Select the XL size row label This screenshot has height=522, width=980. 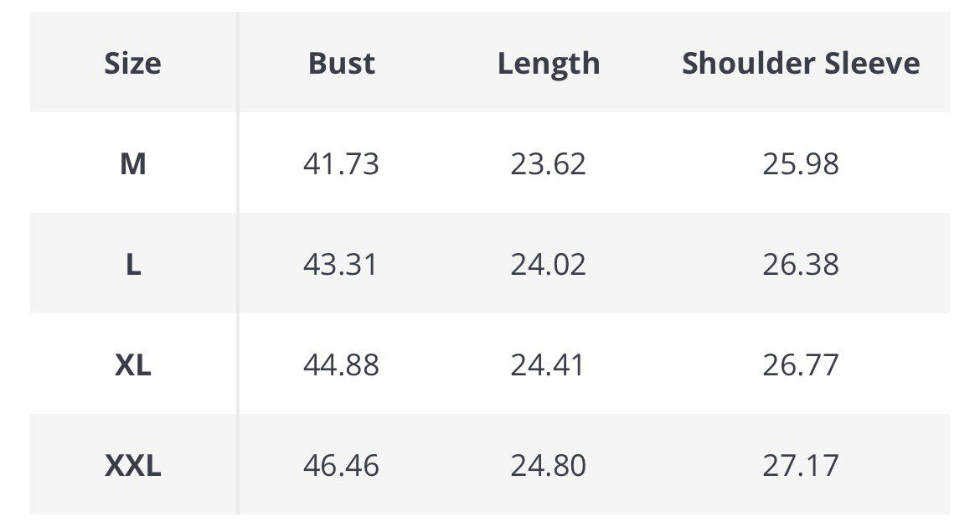pos(133,365)
